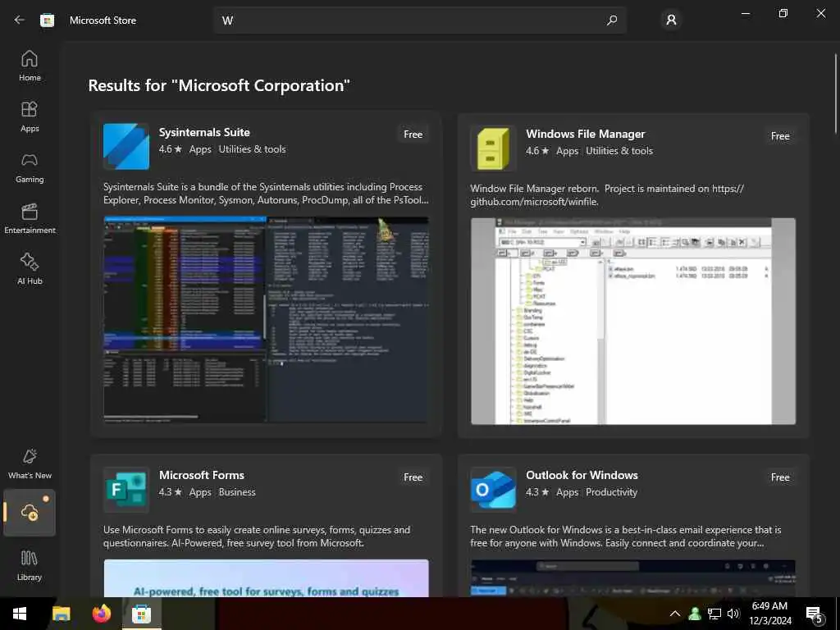Click Free button for Outlook for Windows
The height and width of the screenshot is (630, 840).
pyautogui.click(x=780, y=477)
